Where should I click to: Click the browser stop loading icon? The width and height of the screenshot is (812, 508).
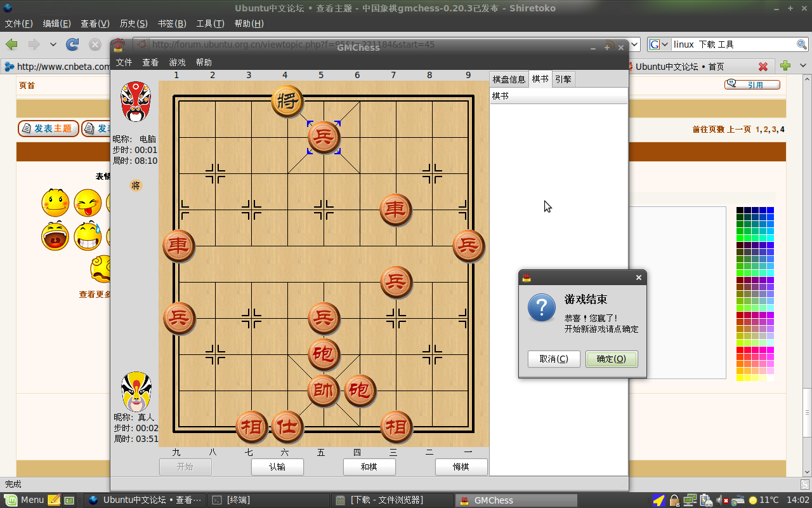95,44
